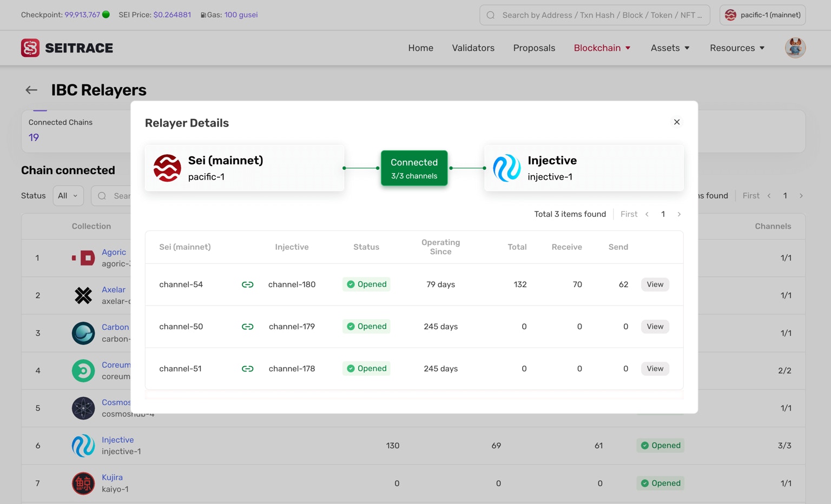Click the Kujira chain logo

coord(83,483)
